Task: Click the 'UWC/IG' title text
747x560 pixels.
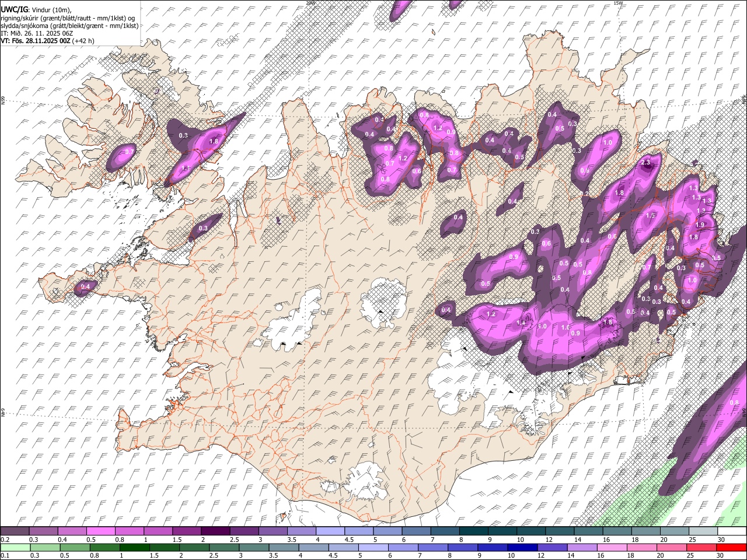Action: tap(14, 9)
